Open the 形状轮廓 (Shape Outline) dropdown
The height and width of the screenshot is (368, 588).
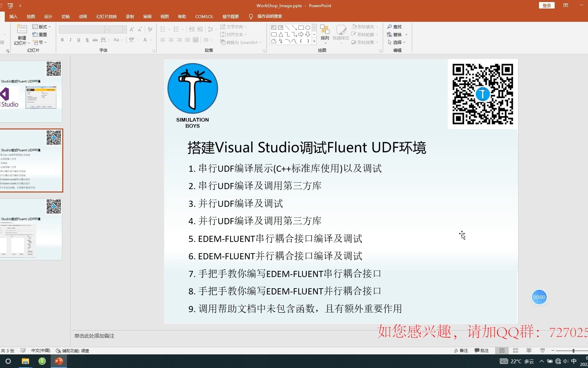[x=364, y=34]
